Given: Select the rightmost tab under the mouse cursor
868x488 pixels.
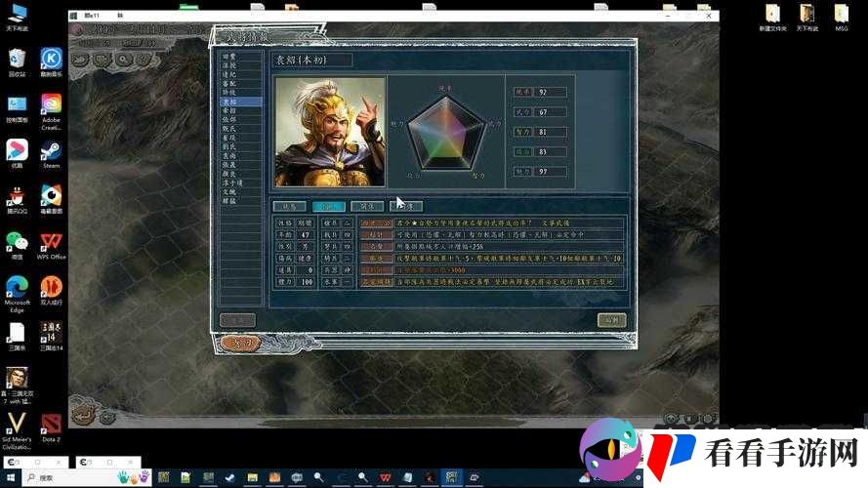Looking at the screenshot, I should click(x=406, y=206).
